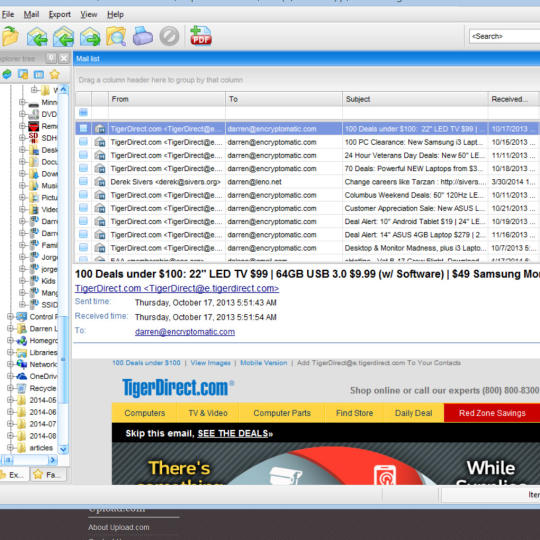The width and height of the screenshot is (540, 540).
Task: Click the folder icon in the tree toolbar
Action: tap(23, 74)
